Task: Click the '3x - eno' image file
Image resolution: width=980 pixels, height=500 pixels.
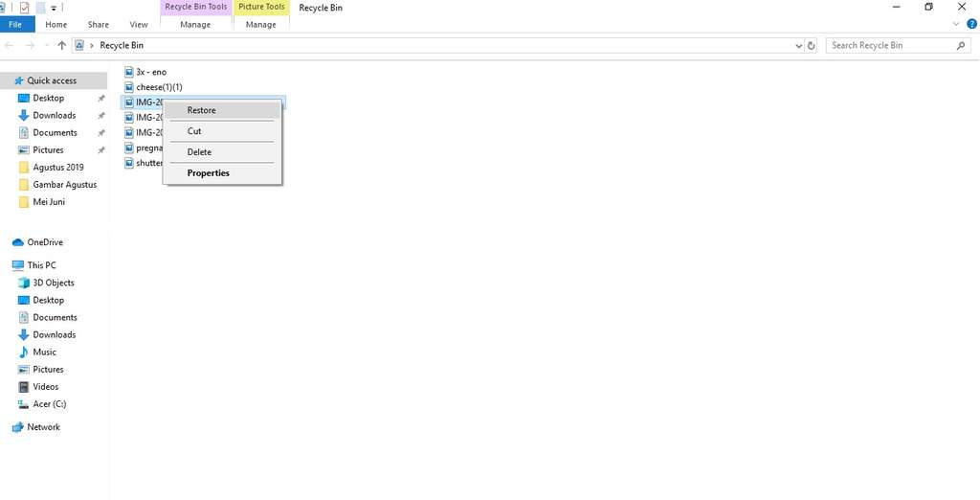Action: (x=150, y=72)
